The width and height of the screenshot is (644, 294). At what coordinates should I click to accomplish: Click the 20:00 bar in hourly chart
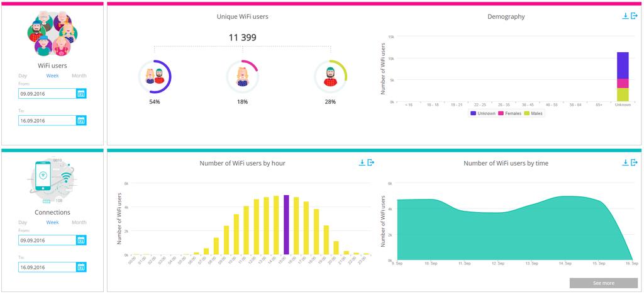[x=336, y=248]
